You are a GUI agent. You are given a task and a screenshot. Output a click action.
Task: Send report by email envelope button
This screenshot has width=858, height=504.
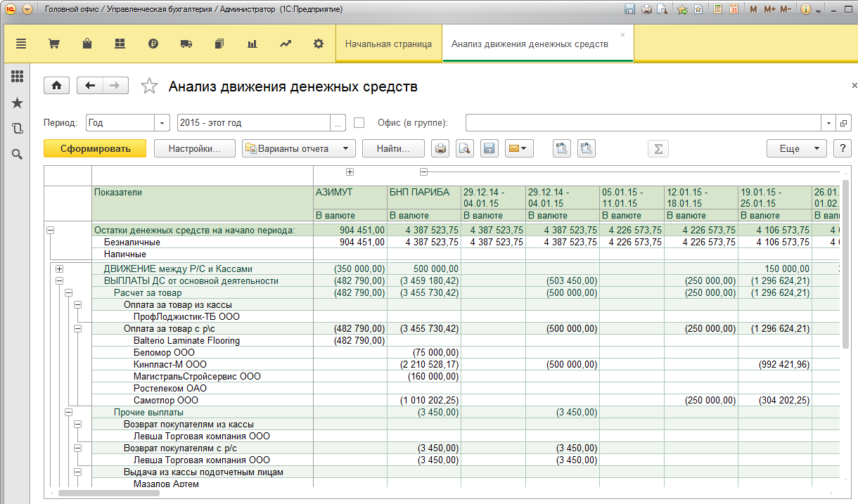point(519,148)
